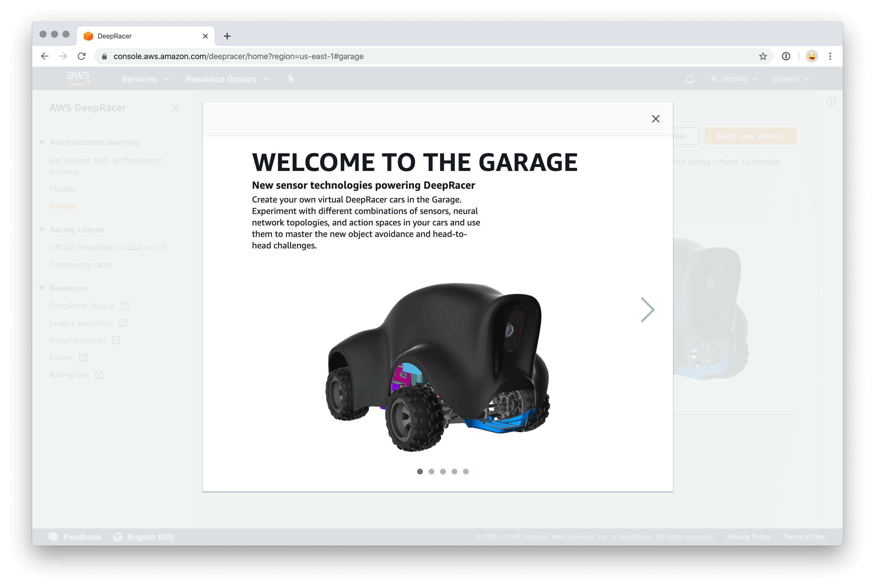This screenshot has height=588, width=875.
Task: Bookmark the page using the star icon
Action: pos(763,56)
